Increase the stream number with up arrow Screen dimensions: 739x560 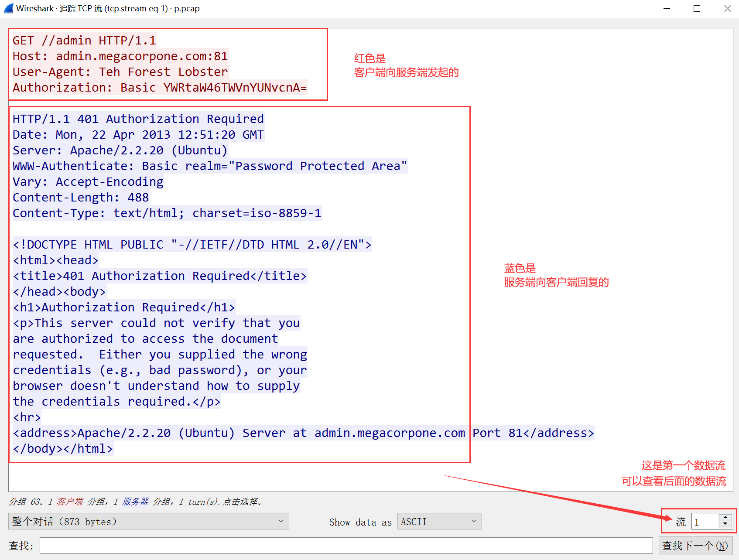(725, 518)
